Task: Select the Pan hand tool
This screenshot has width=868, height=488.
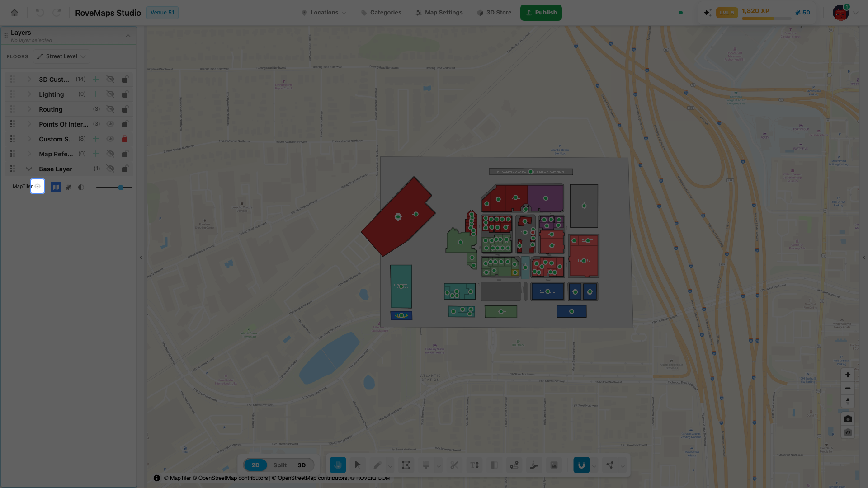Action: 338,465
